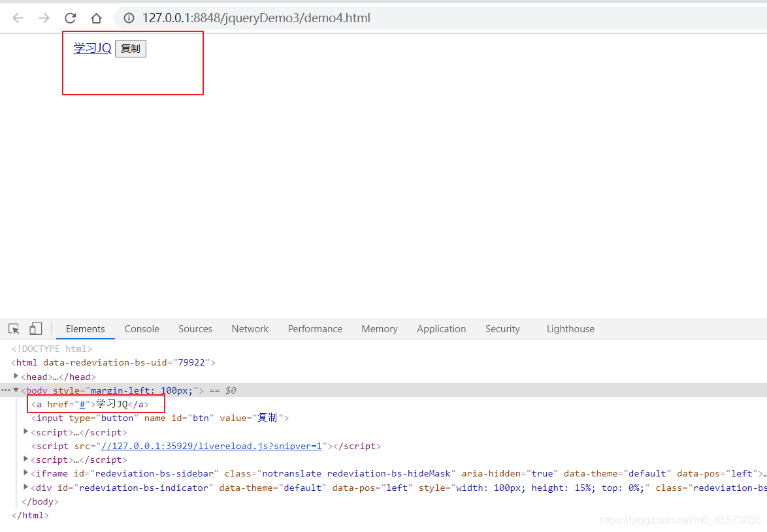The height and width of the screenshot is (532, 767).
Task: Select the closing body tag row
Action: (x=40, y=502)
